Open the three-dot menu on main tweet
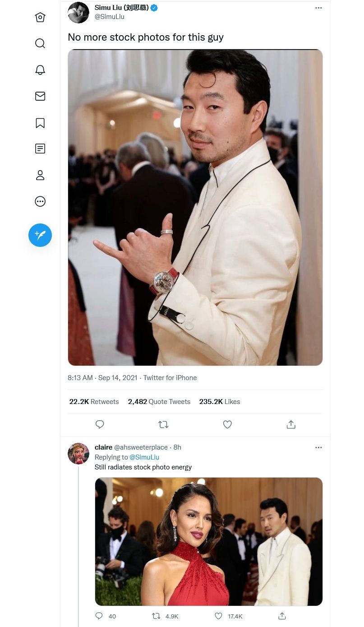Image resolution: width=364 pixels, height=627 pixels. pyautogui.click(x=318, y=8)
